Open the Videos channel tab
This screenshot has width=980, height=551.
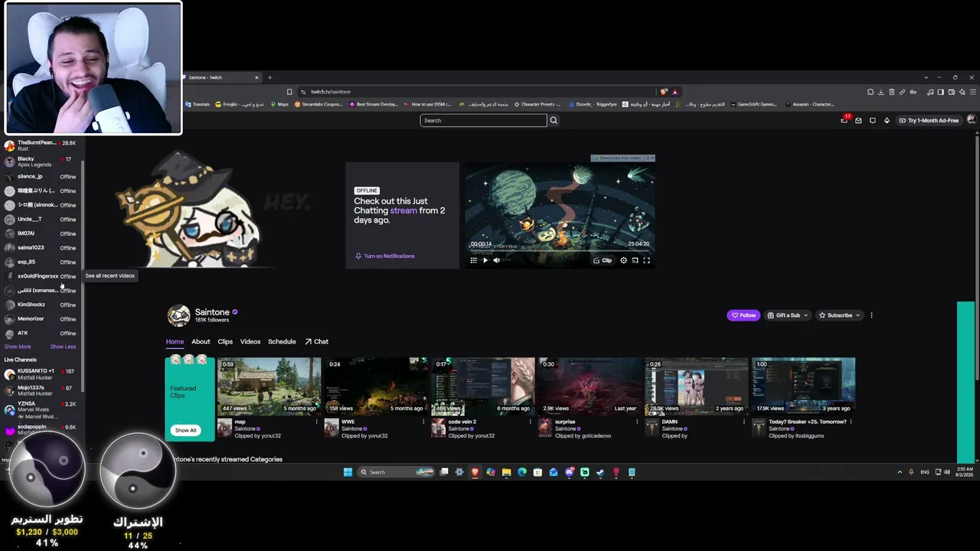(x=250, y=342)
